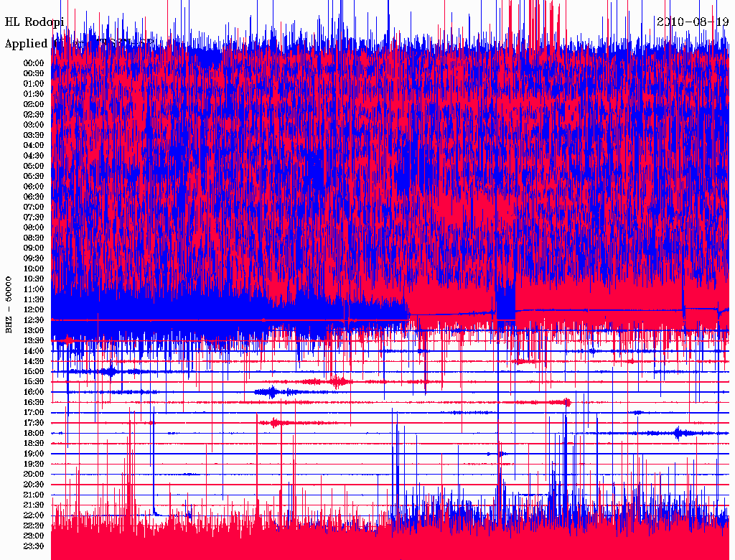Select the 09:00 time label
Viewport: 735px width, 560px height.
pos(34,248)
